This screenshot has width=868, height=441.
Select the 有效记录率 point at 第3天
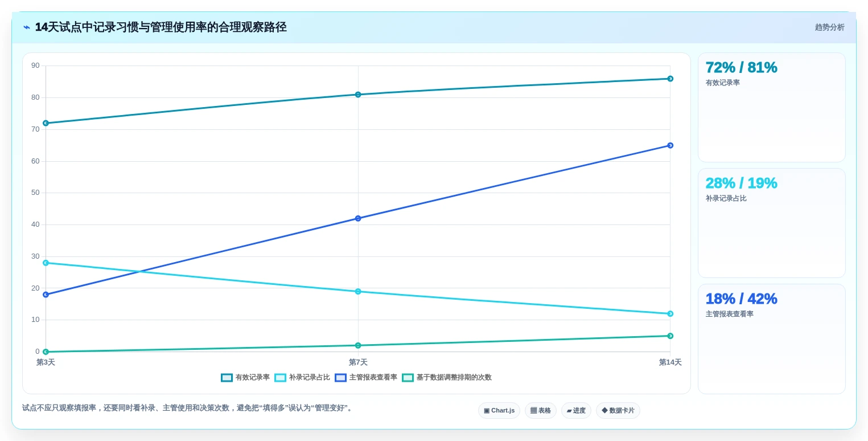point(46,123)
